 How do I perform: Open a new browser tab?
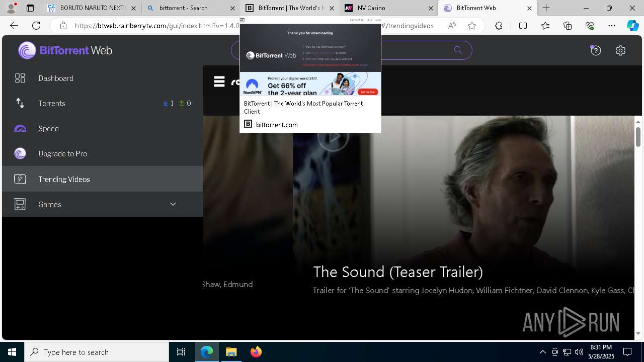pyautogui.click(x=546, y=8)
